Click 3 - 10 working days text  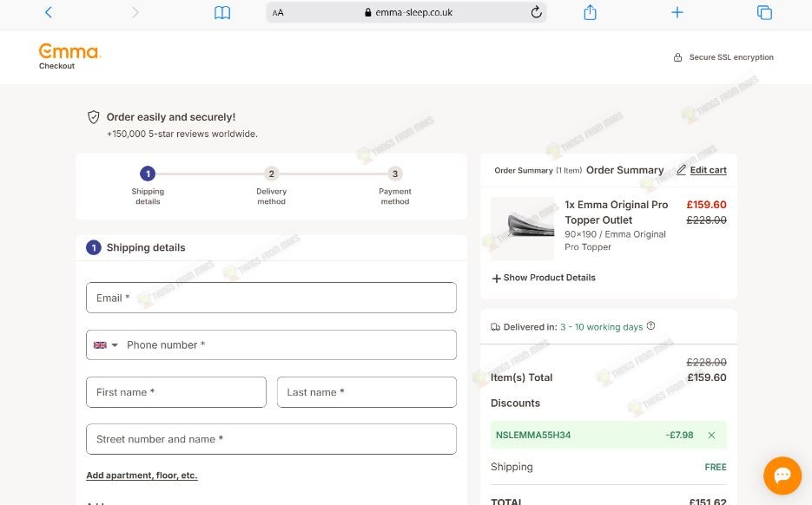(x=601, y=327)
